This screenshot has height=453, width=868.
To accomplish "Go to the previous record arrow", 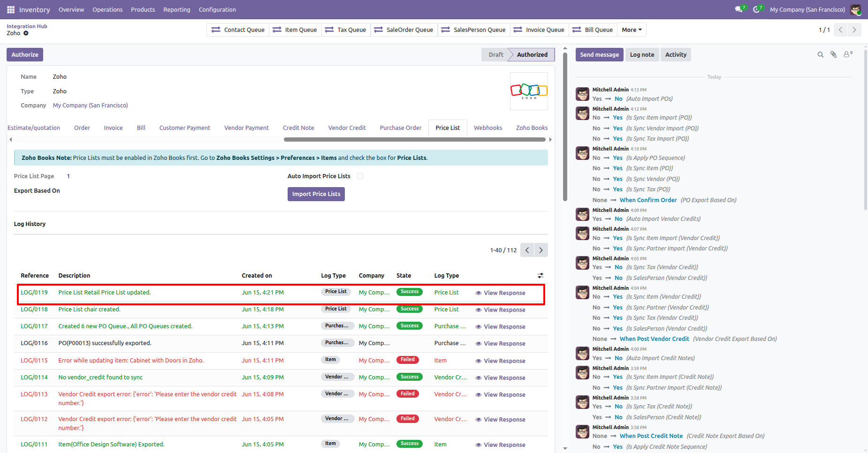I will coord(841,30).
